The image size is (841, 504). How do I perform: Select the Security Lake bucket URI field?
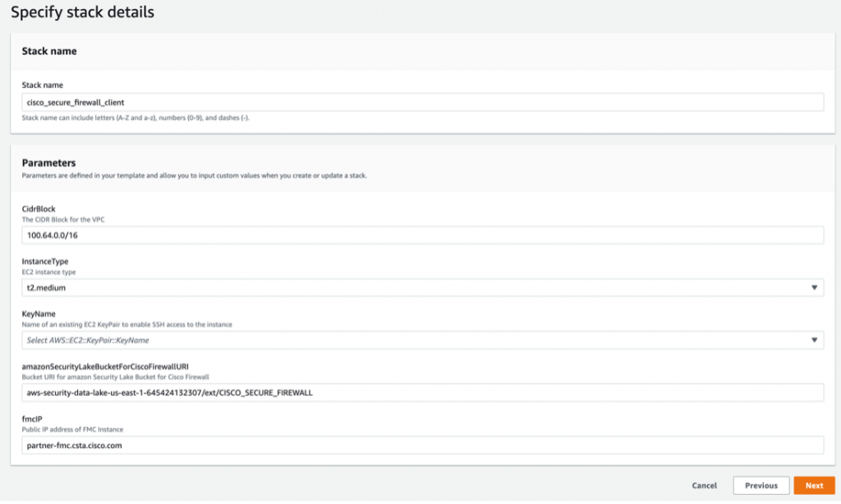tap(422, 392)
